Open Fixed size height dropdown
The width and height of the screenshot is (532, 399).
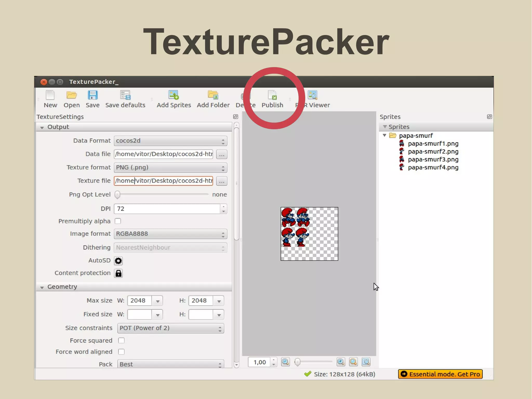(x=219, y=315)
